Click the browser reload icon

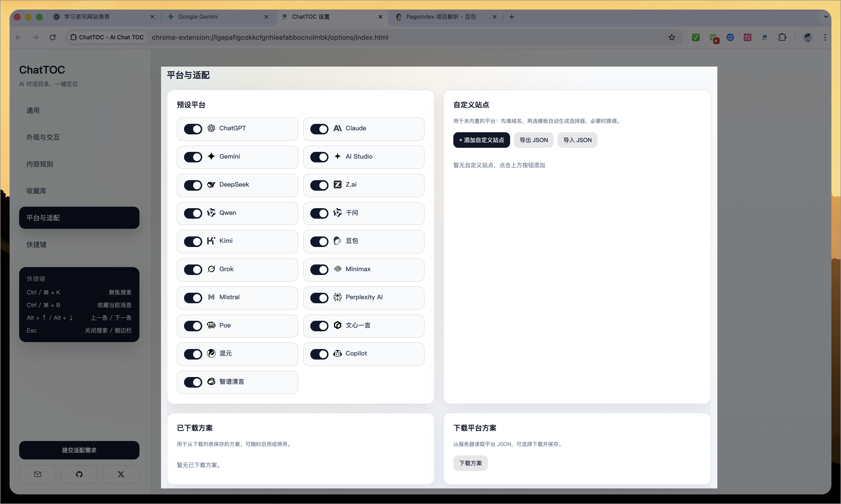click(53, 37)
